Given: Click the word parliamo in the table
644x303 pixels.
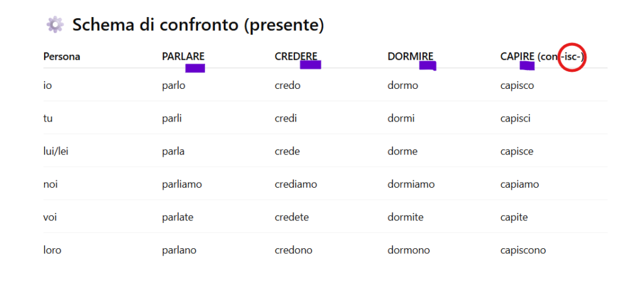Looking at the screenshot, I should tap(182, 185).
